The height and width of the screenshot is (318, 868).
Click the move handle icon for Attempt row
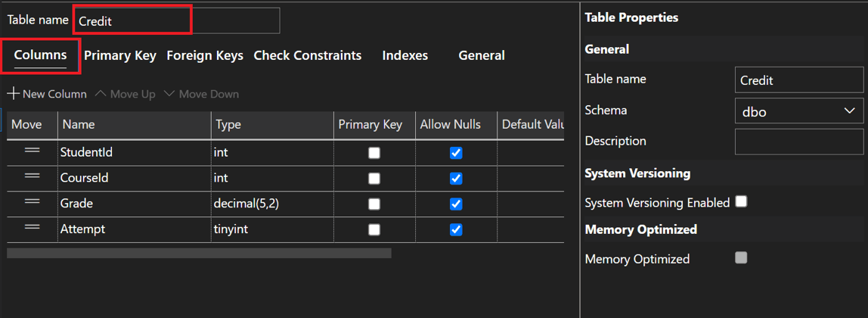click(x=32, y=228)
